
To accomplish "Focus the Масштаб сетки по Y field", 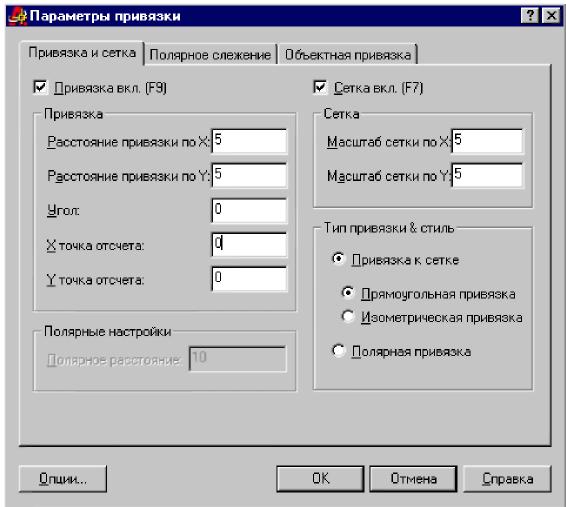I will point(487,176).
